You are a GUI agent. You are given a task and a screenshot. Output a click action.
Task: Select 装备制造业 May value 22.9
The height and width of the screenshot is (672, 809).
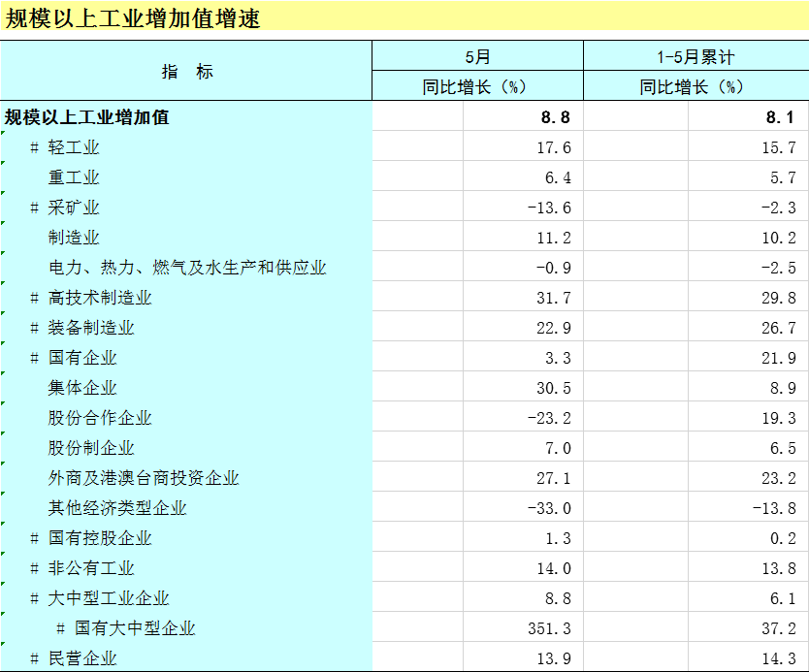[553, 328]
